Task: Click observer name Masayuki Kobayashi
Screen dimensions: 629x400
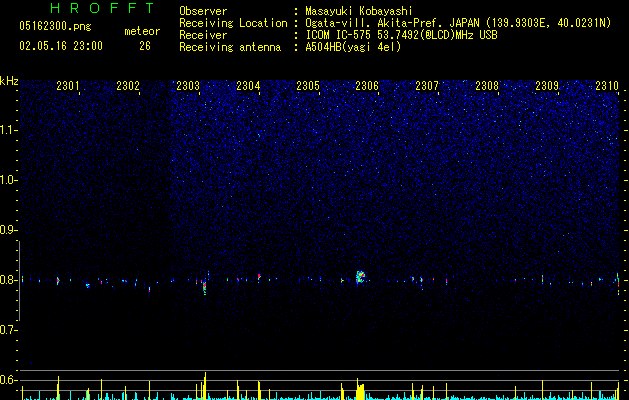Action: [x=359, y=11]
